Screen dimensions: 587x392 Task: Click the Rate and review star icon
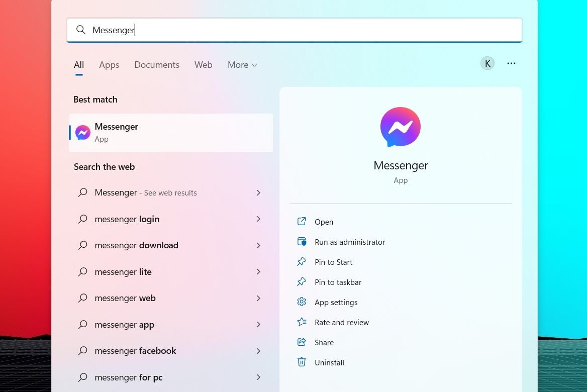(x=302, y=322)
